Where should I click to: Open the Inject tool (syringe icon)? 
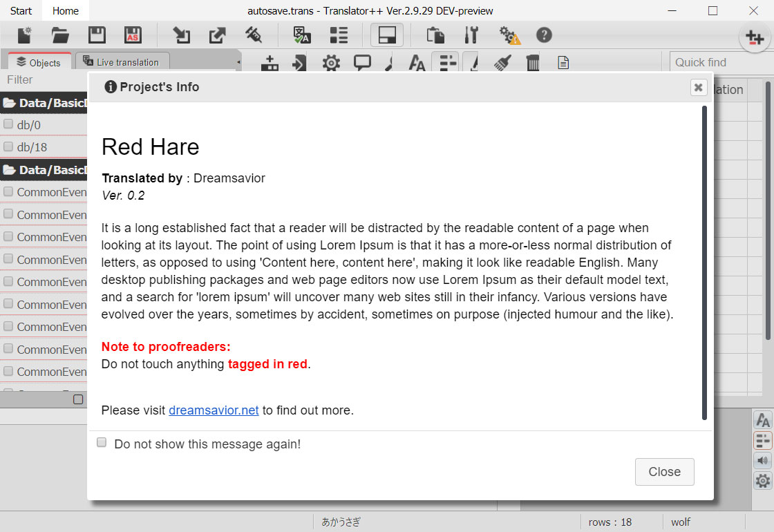coord(253,35)
